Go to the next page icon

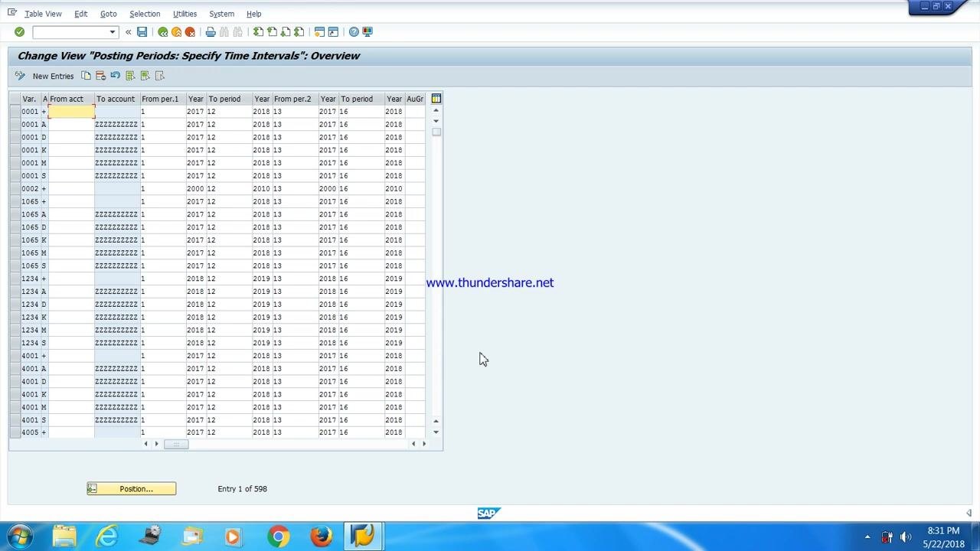286,32
